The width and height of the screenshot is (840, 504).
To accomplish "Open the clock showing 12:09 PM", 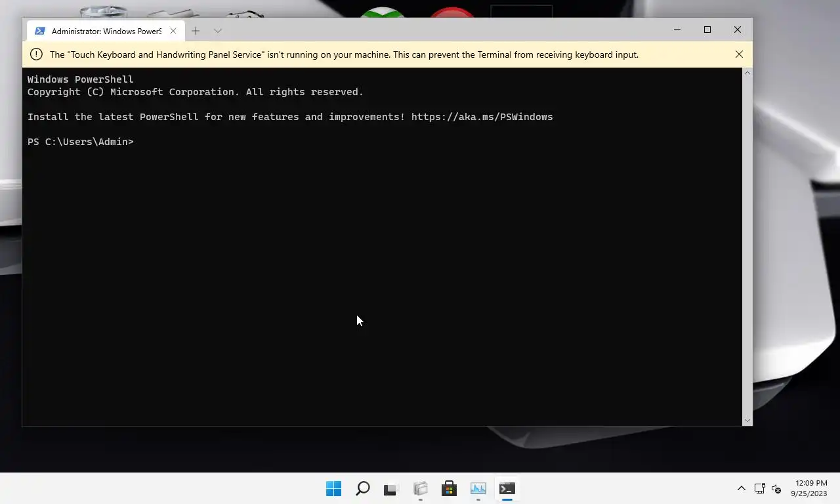I will pos(809,488).
